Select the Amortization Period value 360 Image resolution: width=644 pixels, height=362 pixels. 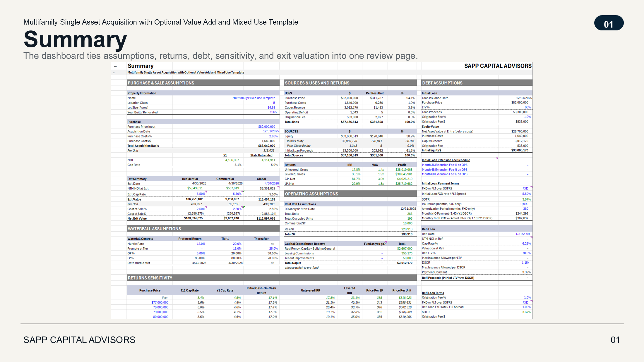(526, 209)
